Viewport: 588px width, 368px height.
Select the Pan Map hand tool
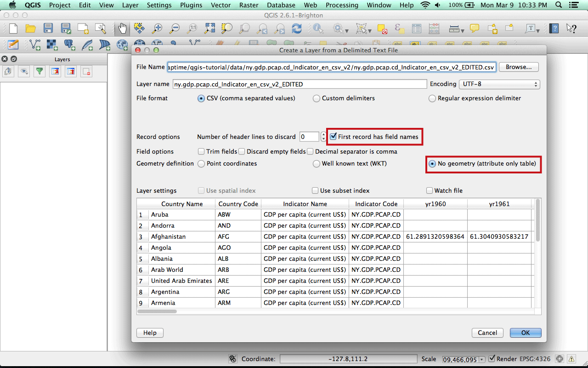point(122,29)
